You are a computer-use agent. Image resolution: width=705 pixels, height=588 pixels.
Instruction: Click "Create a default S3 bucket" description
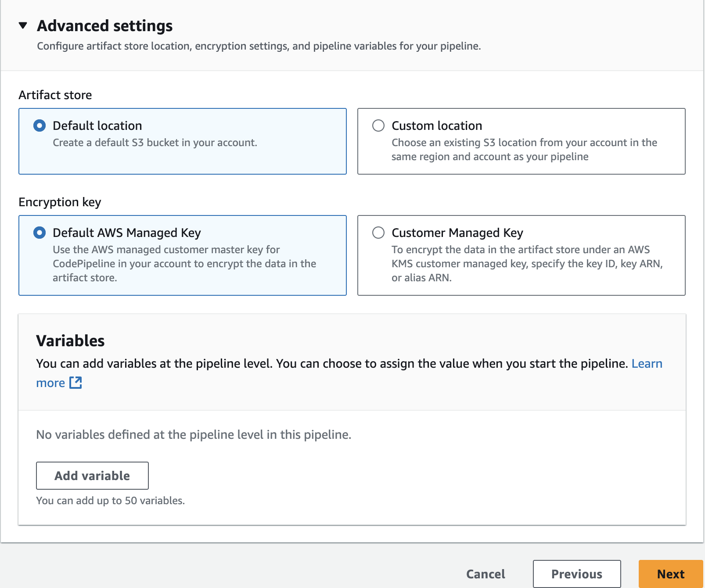point(155,143)
